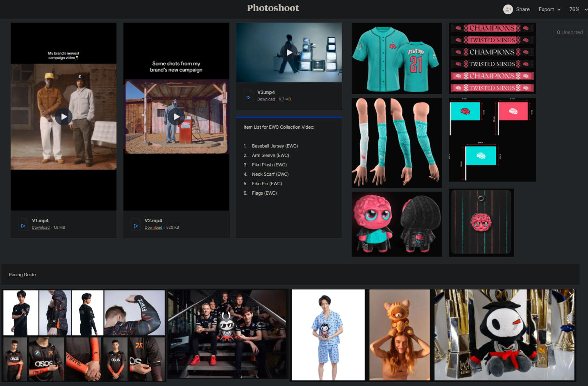Select the Champions Twisted Minds scarf image
Image resolution: width=588 pixels, height=386 pixels.
[x=492, y=58]
